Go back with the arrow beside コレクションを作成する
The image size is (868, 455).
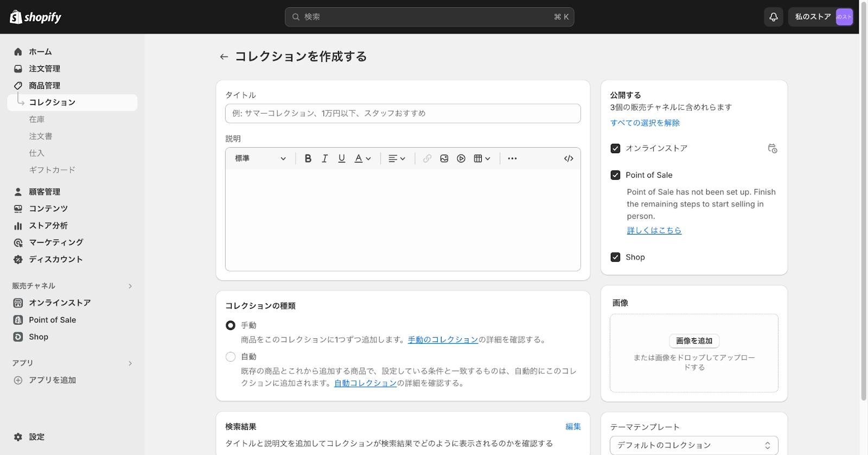(x=224, y=56)
